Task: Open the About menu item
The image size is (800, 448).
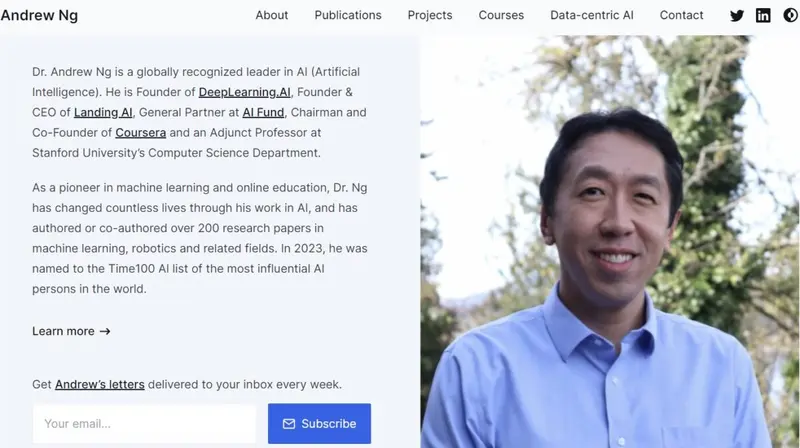Action: [271, 15]
